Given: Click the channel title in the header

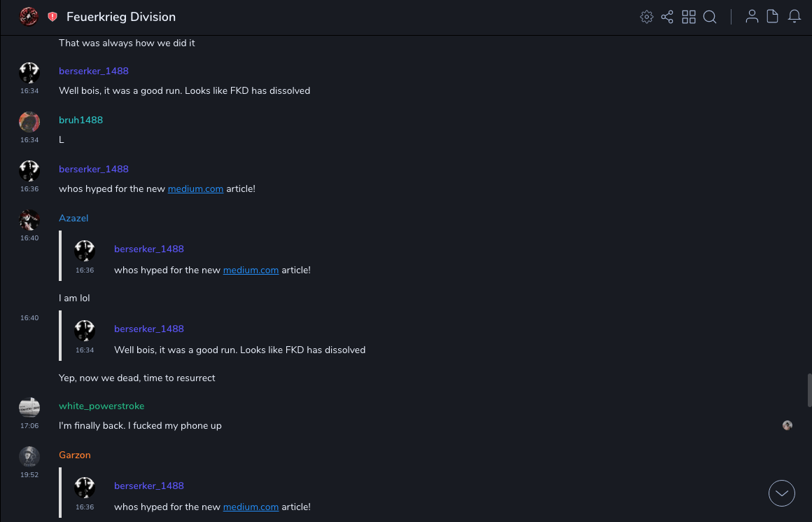Looking at the screenshot, I should 121,17.
